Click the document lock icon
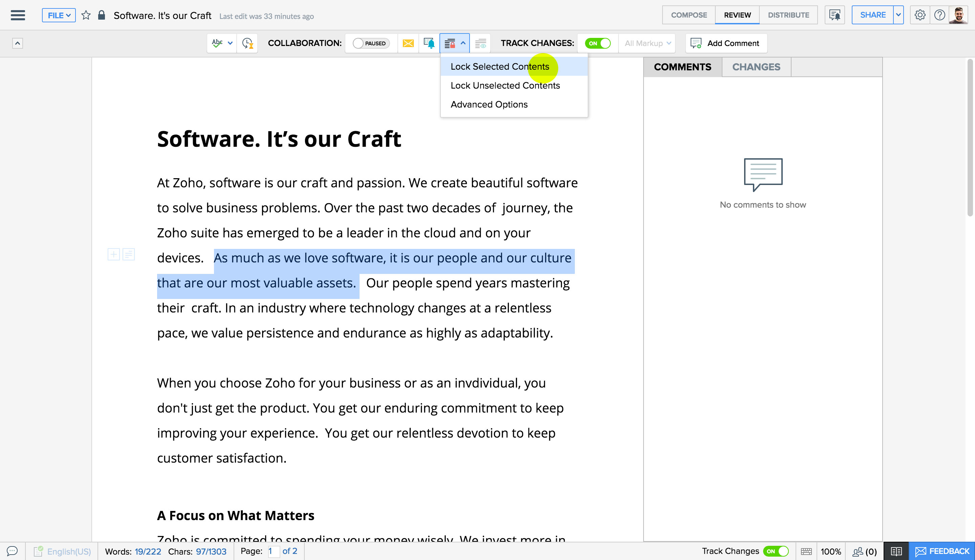 point(101,15)
